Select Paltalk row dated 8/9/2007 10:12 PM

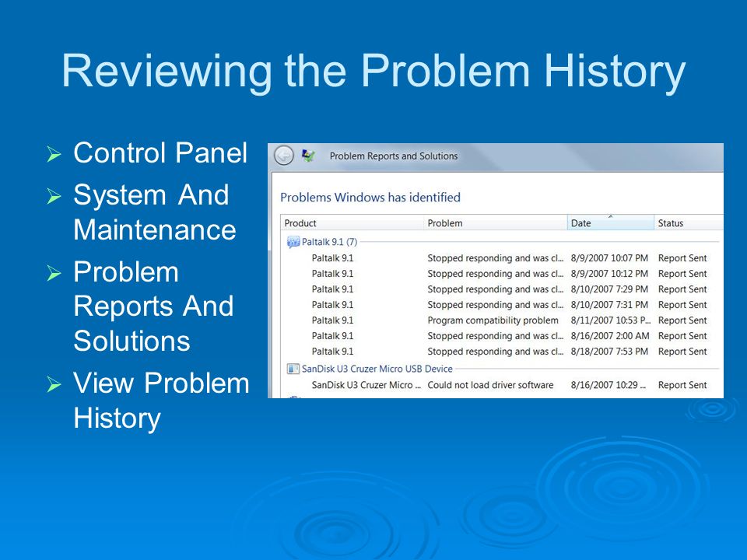509,274
